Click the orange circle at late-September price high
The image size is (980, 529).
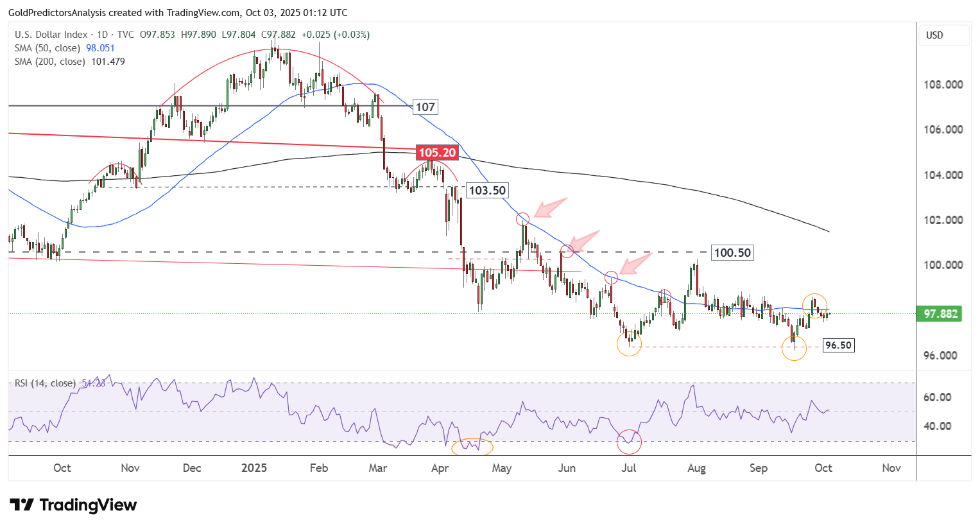click(814, 304)
